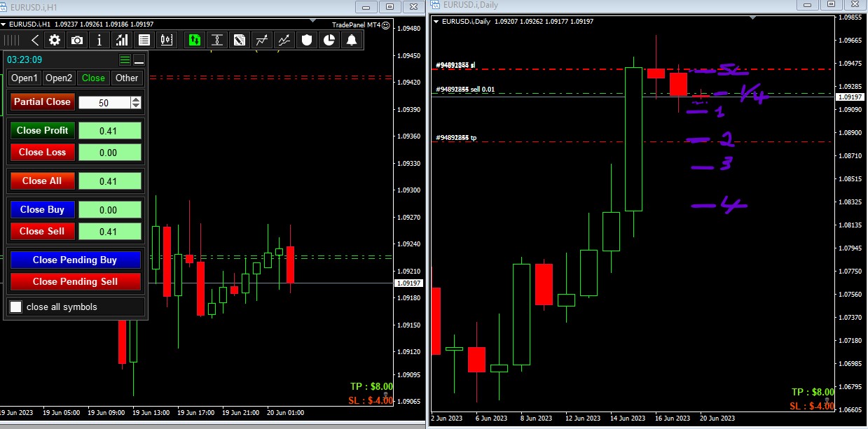This screenshot has height=429, width=868.
Task: Switch to the Other tab
Action: point(127,78)
